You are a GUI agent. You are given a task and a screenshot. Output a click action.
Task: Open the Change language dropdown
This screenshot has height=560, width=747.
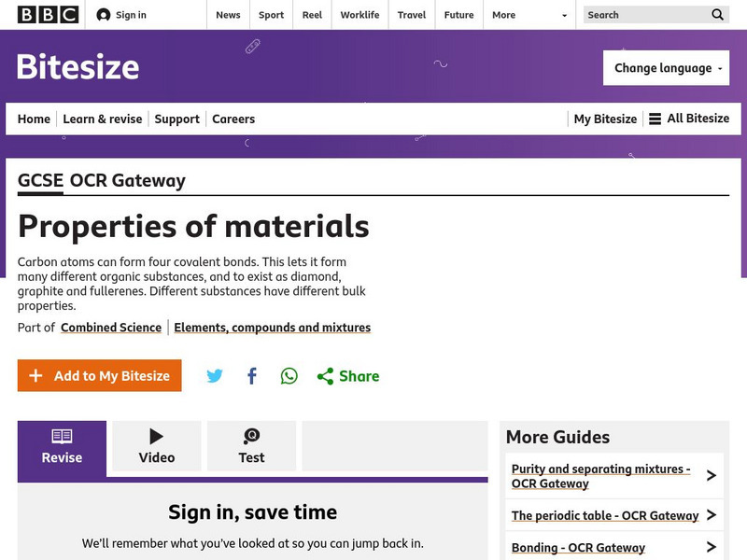tap(666, 68)
